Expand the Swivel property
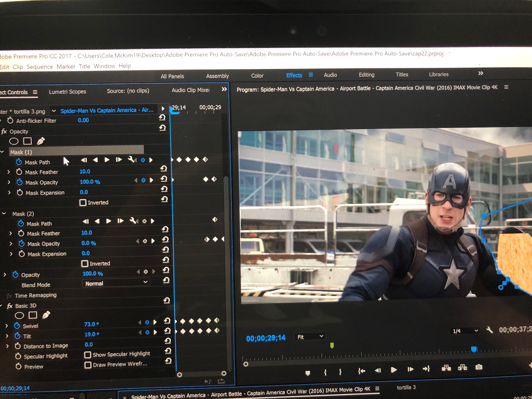 click(x=7, y=326)
